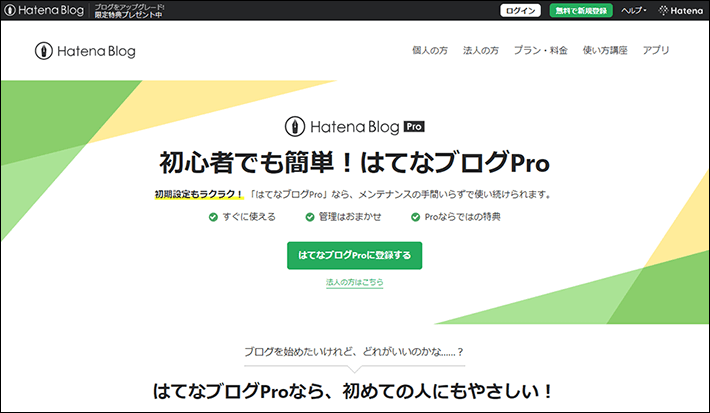Go to the 個人の方 nav item

pyautogui.click(x=430, y=50)
